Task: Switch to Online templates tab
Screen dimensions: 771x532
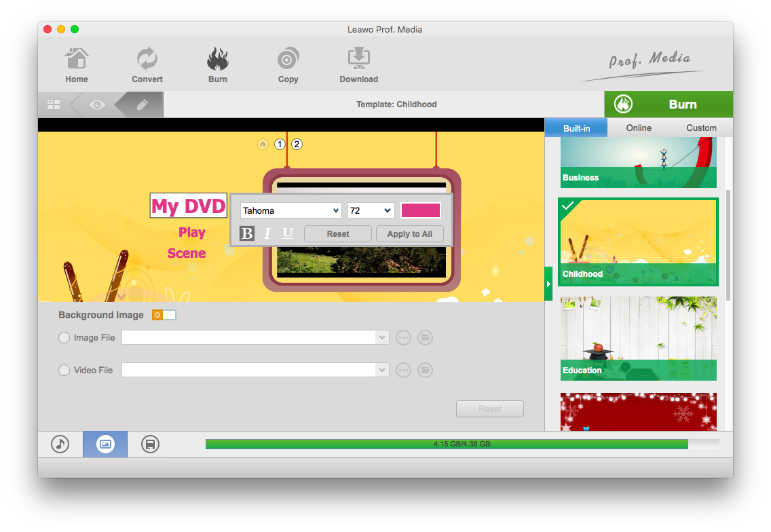Action: [639, 128]
